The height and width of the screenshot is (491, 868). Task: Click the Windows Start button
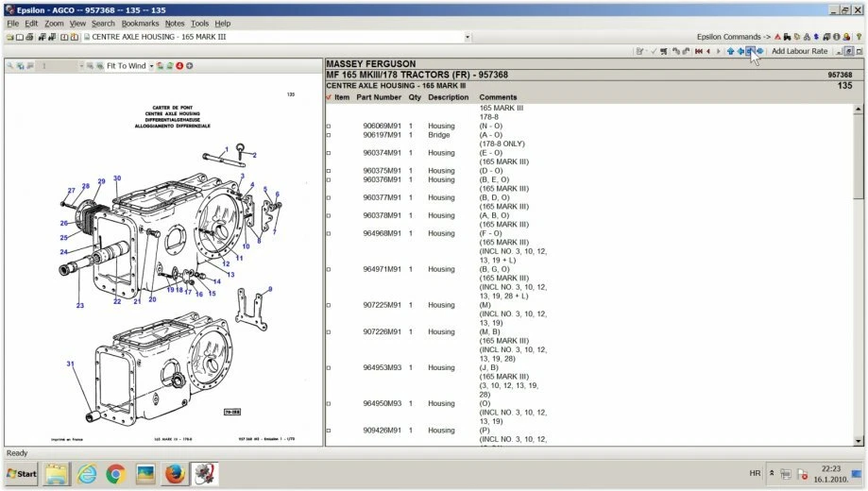pos(22,474)
